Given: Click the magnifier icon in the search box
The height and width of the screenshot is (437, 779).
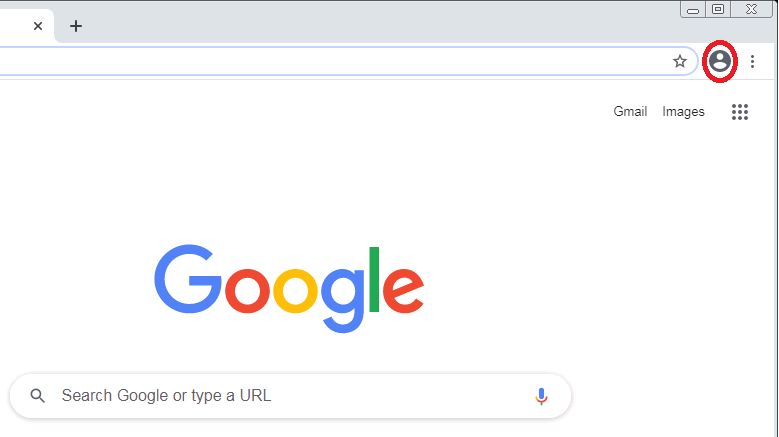Looking at the screenshot, I should tap(38, 396).
